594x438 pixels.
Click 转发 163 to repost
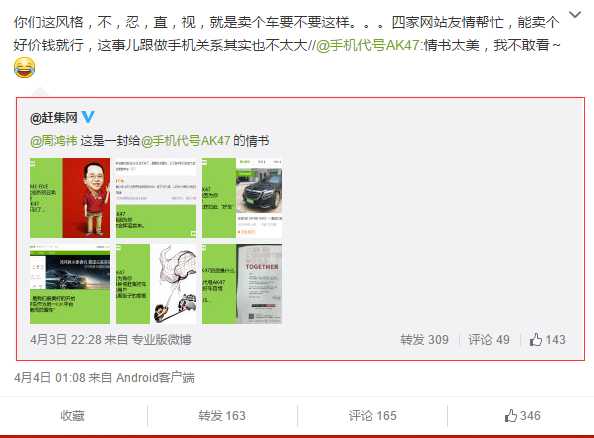(x=222, y=416)
